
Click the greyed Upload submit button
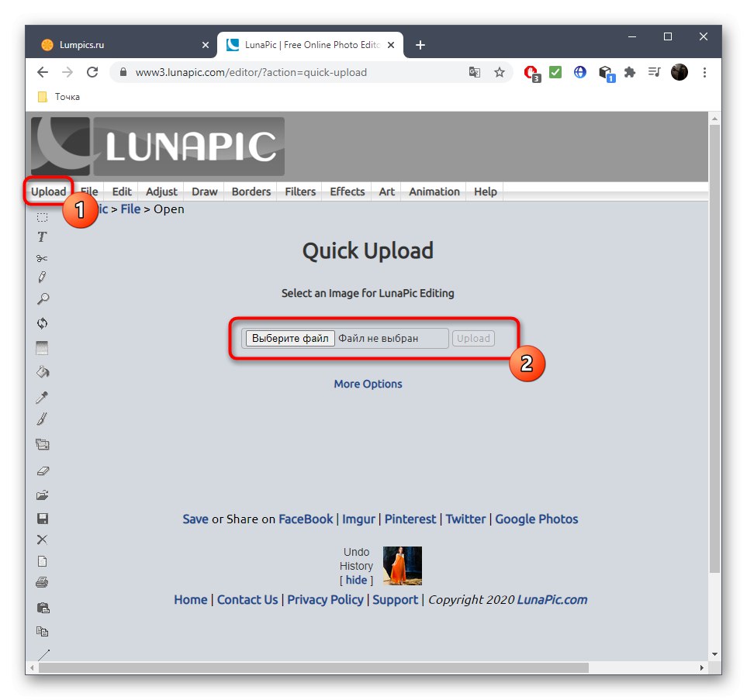coord(473,338)
